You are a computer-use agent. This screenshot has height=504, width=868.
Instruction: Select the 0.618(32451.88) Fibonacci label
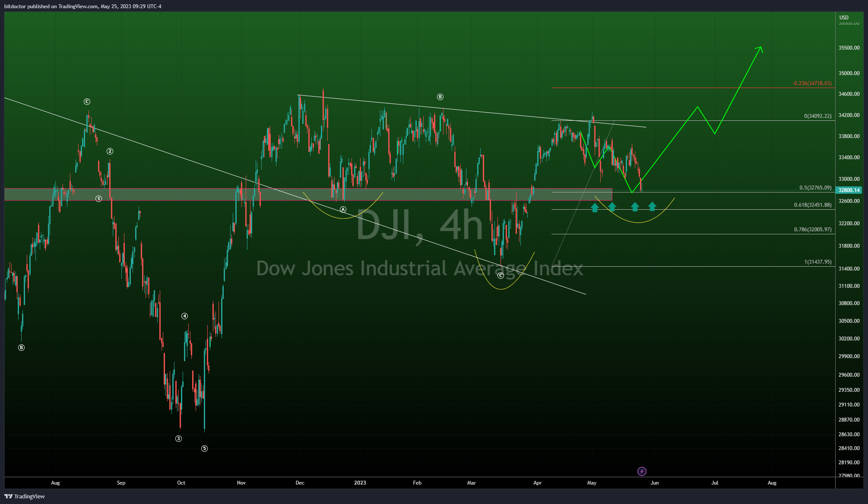point(813,205)
